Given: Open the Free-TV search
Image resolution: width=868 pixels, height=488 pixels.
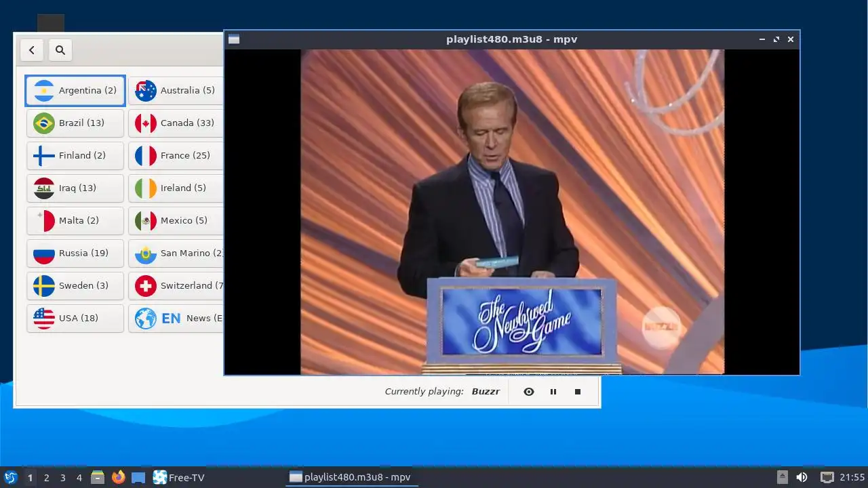Looking at the screenshot, I should point(60,49).
